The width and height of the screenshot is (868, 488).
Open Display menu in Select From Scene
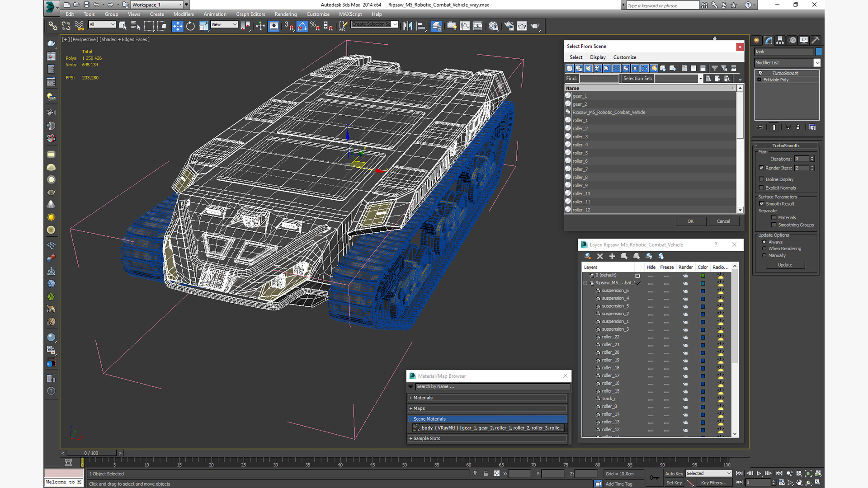(x=597, y=57)
